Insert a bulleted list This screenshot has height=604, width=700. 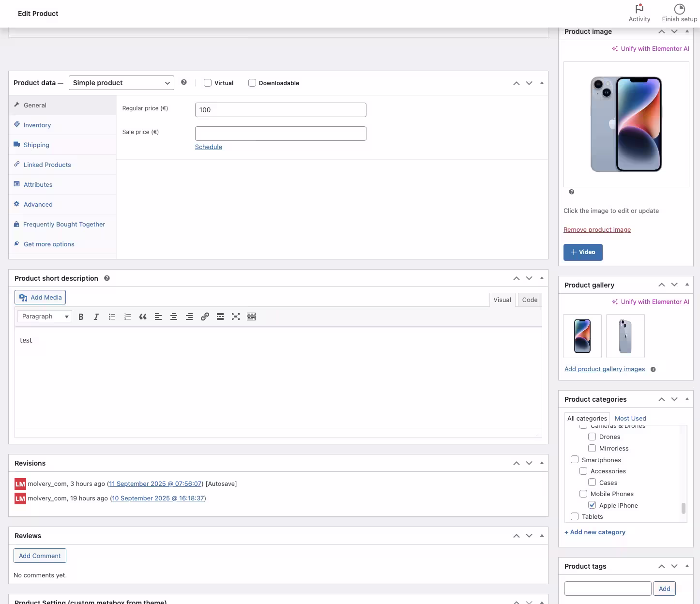[x=112, y=317]
